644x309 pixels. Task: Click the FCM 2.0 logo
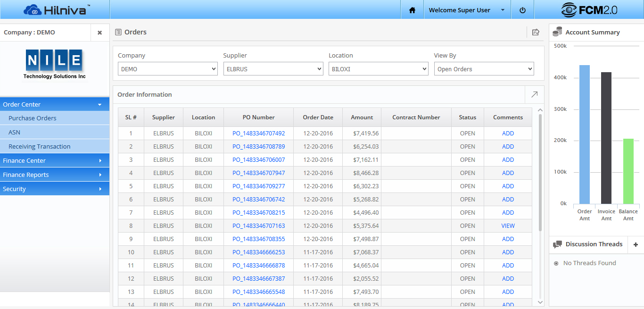pos(589,10)
